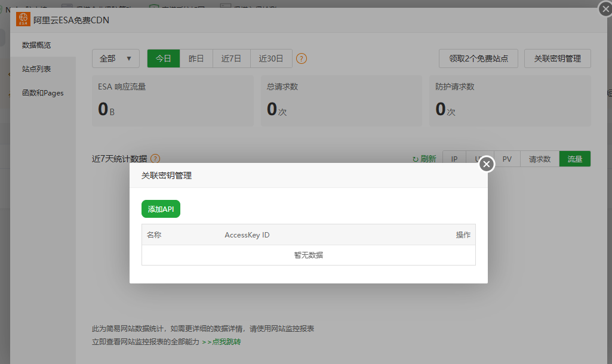Open the help tip beside the date filters
612x364 pixels.
coord(302,58)
